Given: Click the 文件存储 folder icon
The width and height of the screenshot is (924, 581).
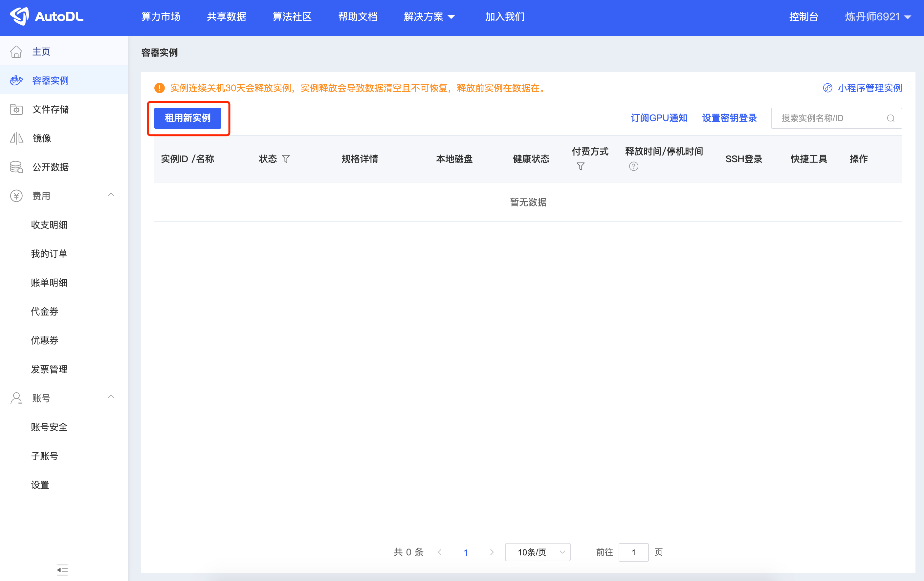Looking at the screenshot, I should point(16,109).
